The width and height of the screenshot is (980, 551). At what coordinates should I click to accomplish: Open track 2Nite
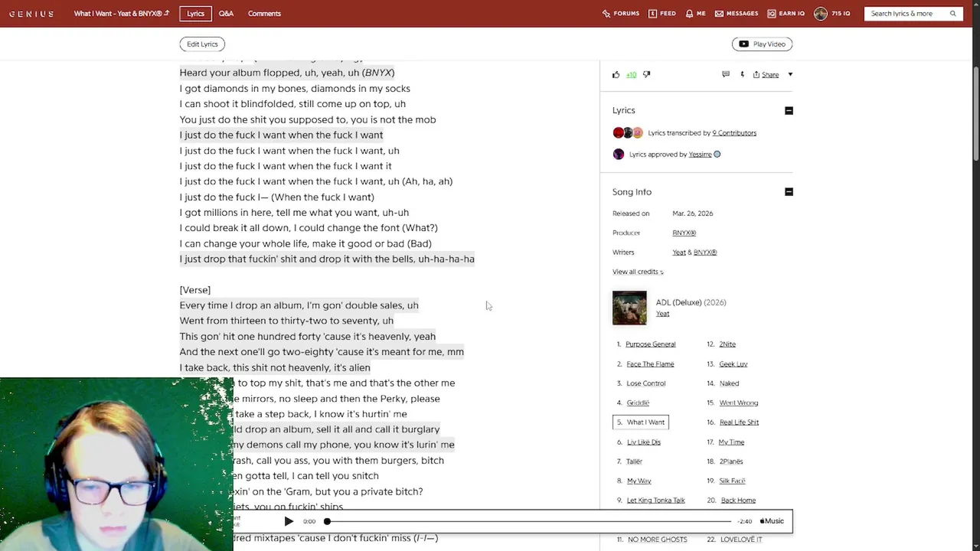pyautogui.click(x=727, y=344)
